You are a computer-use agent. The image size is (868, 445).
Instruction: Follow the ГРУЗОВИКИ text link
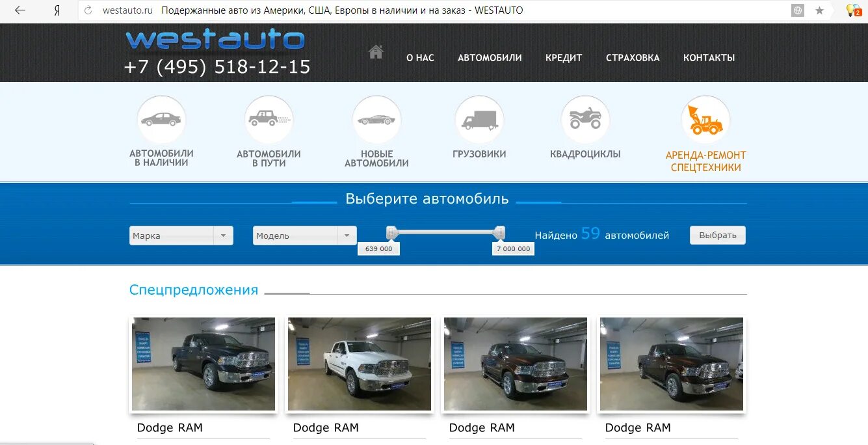[479, 154]
